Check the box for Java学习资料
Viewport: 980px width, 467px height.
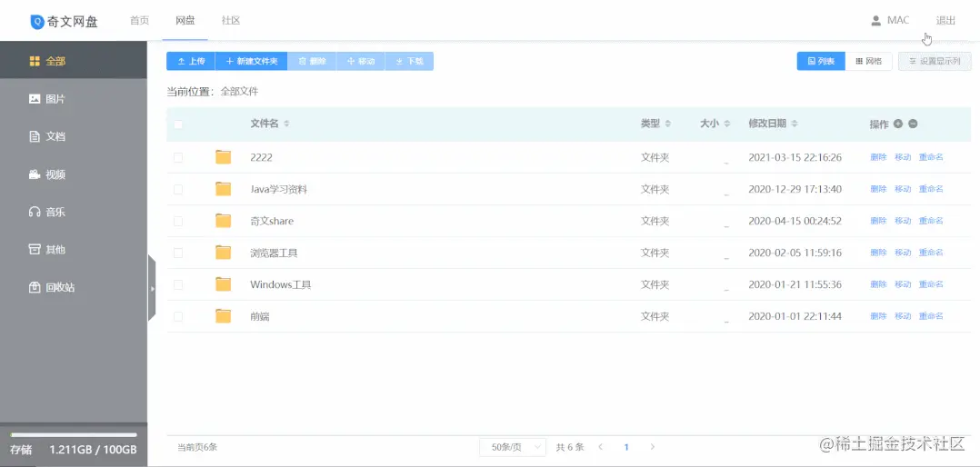[x=178, y=189]
